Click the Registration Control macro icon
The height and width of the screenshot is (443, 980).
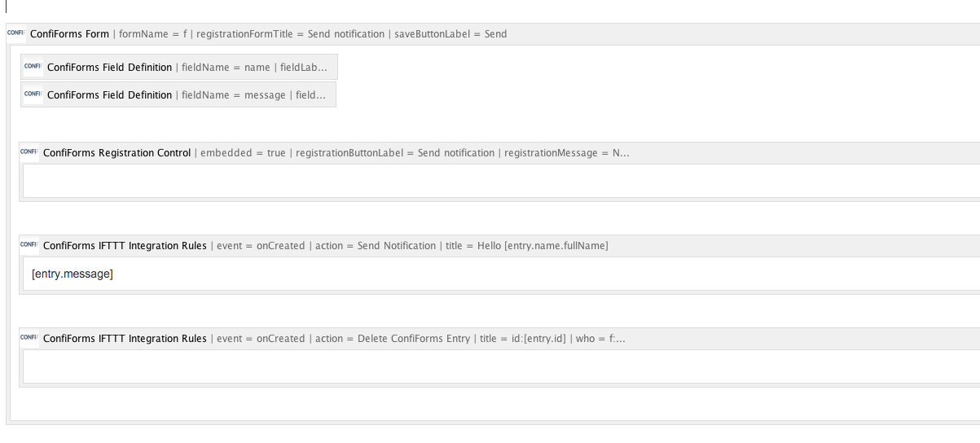pyautogui.click(x=29, y=152)
